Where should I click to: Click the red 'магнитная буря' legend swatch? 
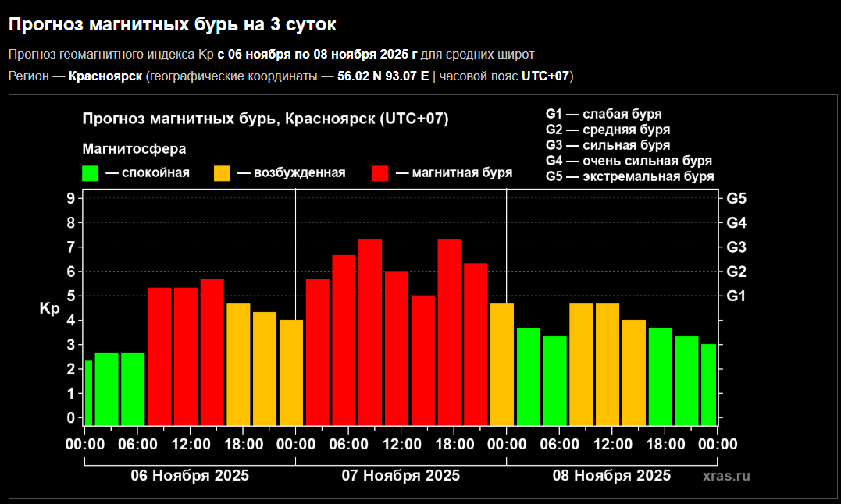[x=381, y=173]
